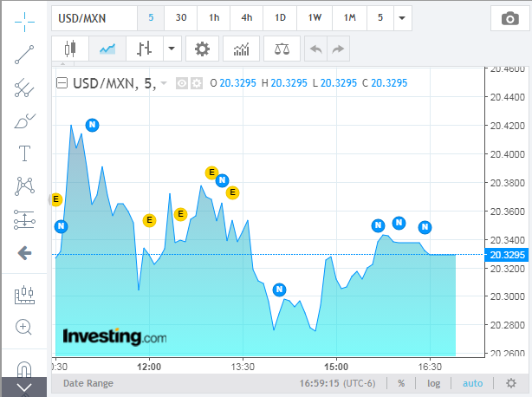Select the 1D timeframe
Screen dimensions: 532x397
coord(280,18)
